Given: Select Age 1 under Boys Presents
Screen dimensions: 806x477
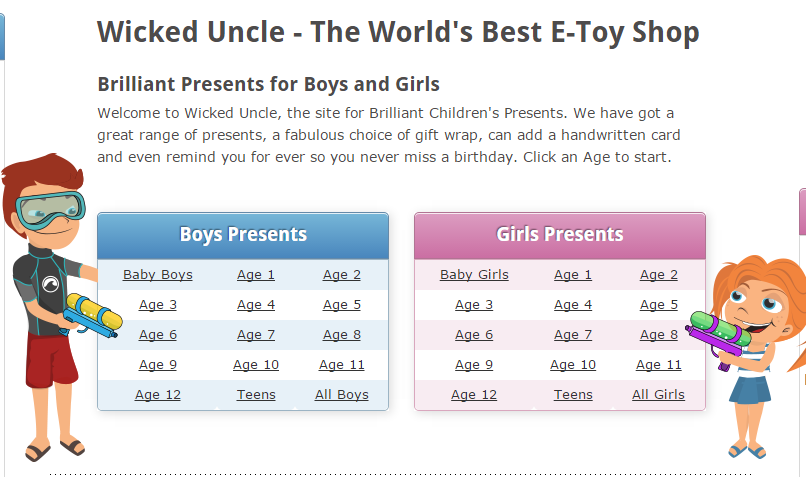Looking at the screenshot, I should (x=256, y=275).
